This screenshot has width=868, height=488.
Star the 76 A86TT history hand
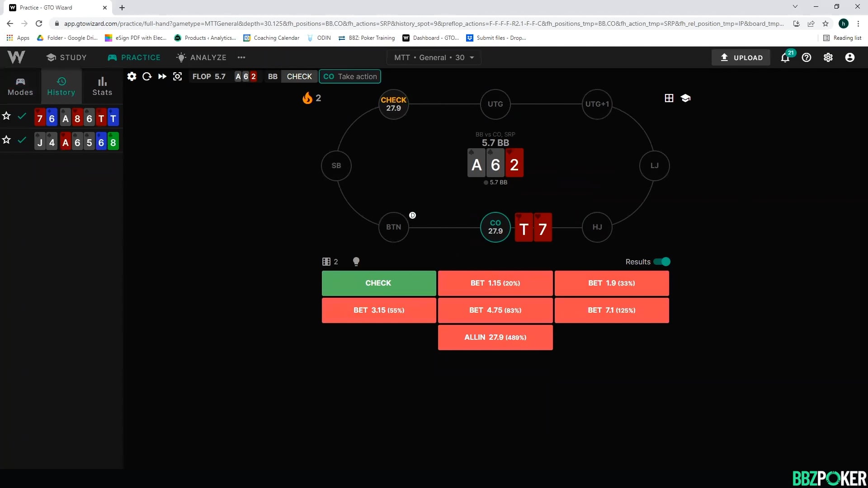point(6,116)
